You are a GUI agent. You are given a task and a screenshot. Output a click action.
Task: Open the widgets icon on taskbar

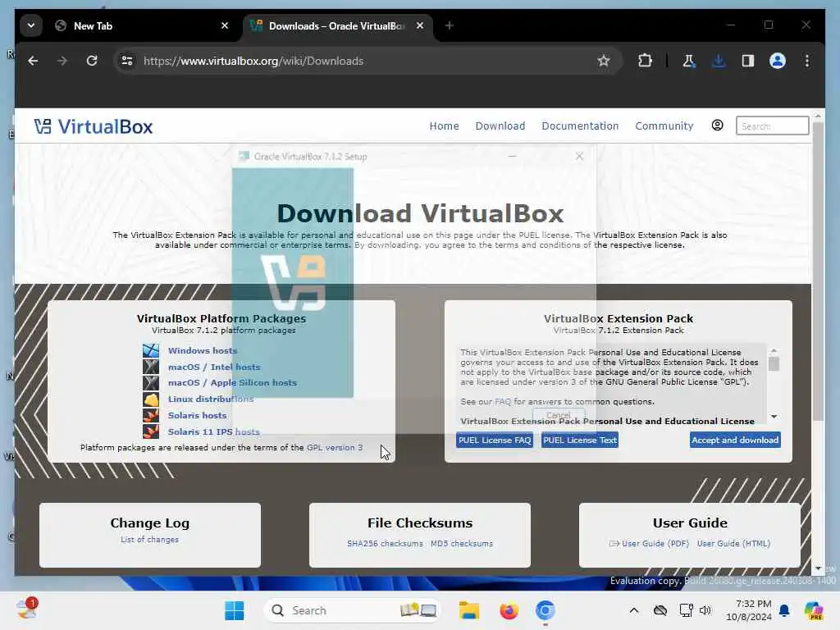(26, 609)
